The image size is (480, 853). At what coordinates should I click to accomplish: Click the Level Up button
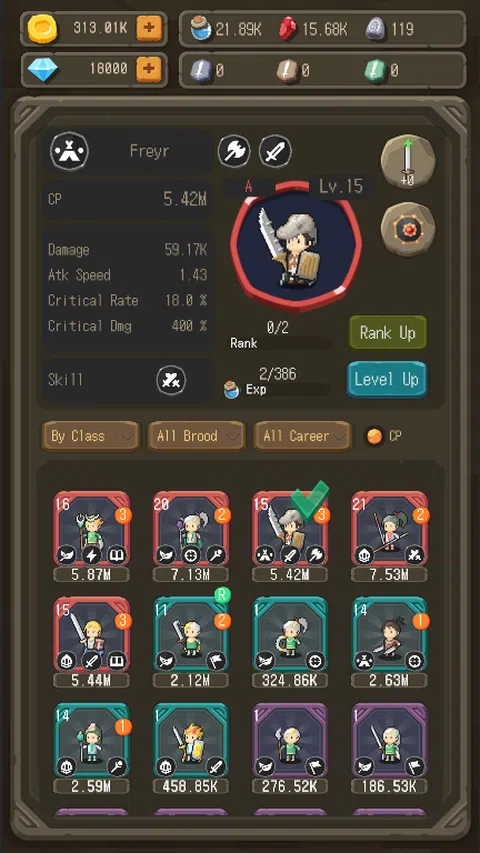386,379
